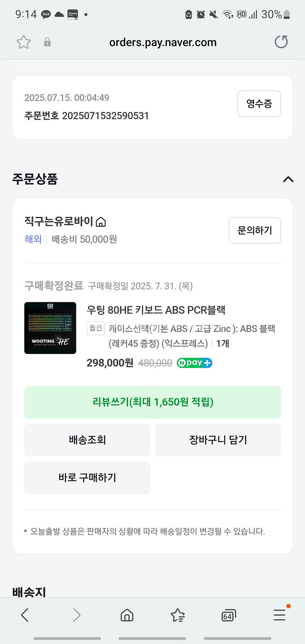Open the browser home page icon
This screenshot has width=305, height=644.
tap(127, 615)
